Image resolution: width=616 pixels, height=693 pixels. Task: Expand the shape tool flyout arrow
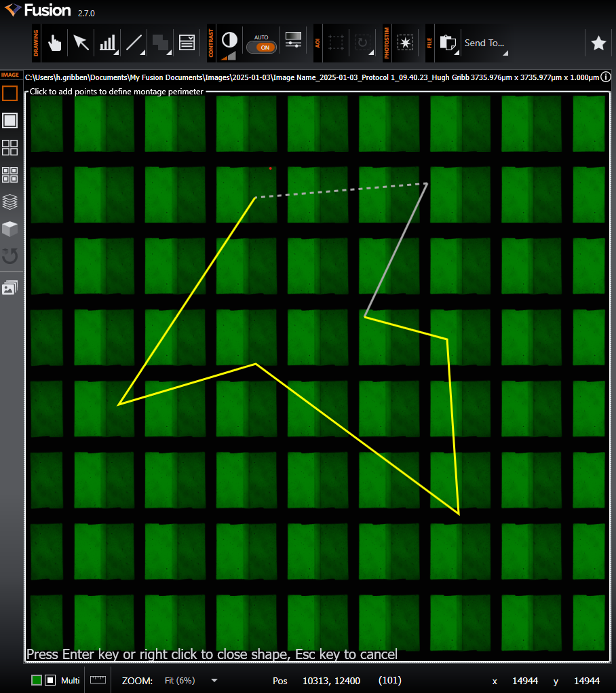pos(168,54)
